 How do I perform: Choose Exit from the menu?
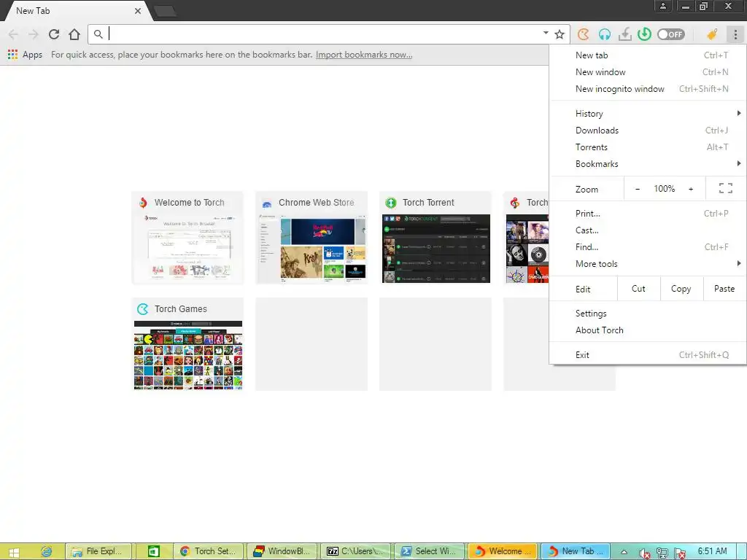pos(648,355)
